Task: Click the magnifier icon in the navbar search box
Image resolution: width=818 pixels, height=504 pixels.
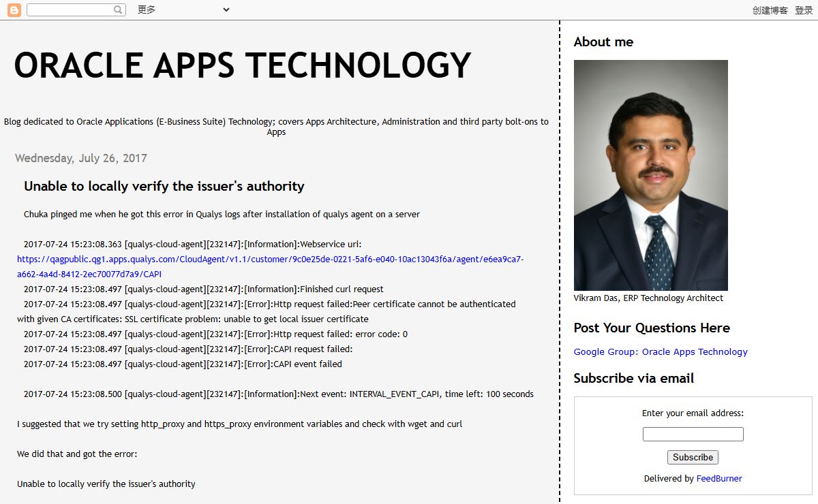Action: tap(119, 10)
